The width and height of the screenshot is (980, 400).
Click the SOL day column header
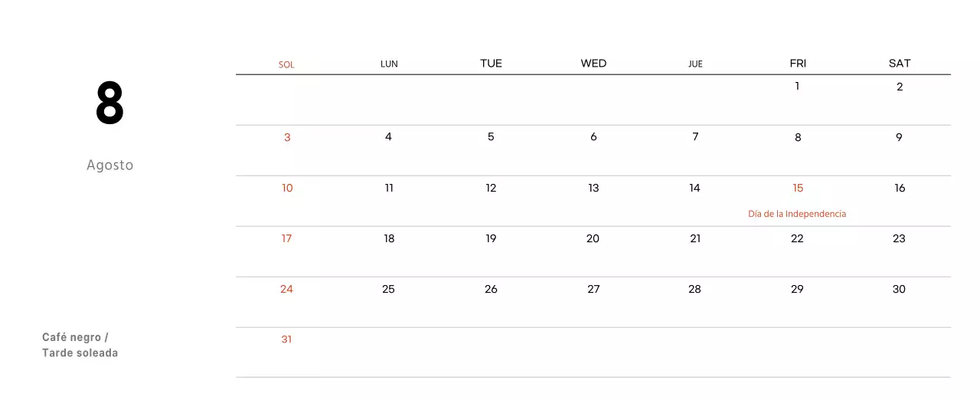[x=286, y=64]
